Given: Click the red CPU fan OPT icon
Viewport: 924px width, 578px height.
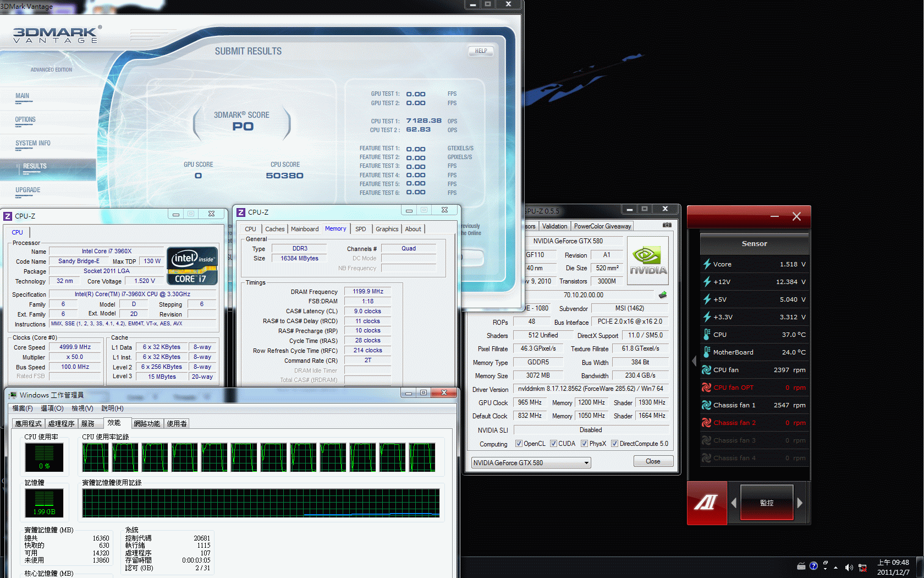Looking at the screenshot, I should (x=707, y=388).
